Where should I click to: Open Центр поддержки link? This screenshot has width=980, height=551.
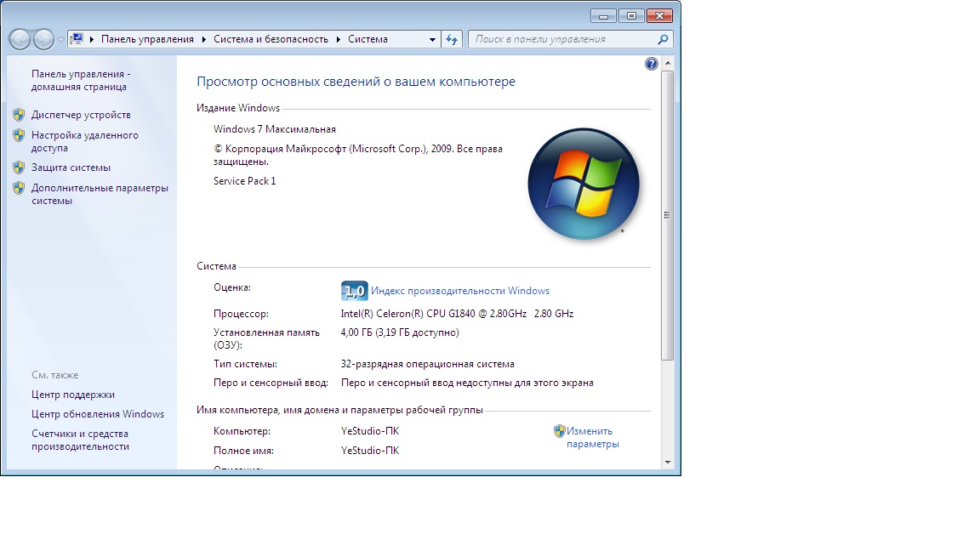click(x=73, y=395)
